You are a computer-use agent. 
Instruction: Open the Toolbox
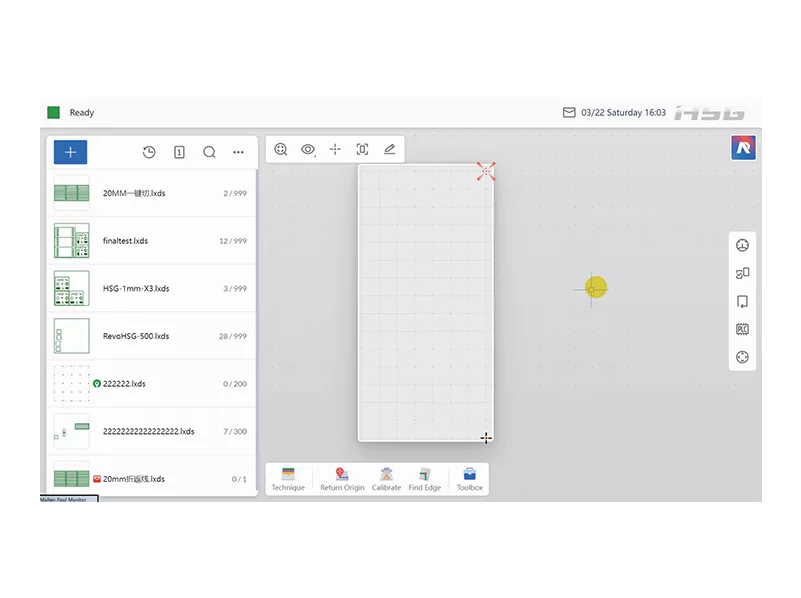click(x=469, y=479)
